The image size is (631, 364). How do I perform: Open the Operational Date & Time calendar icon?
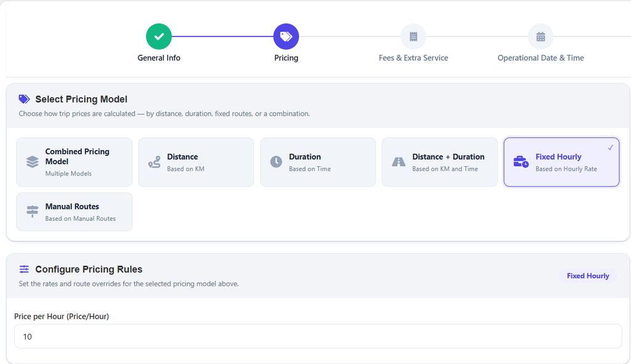[540, 36]
